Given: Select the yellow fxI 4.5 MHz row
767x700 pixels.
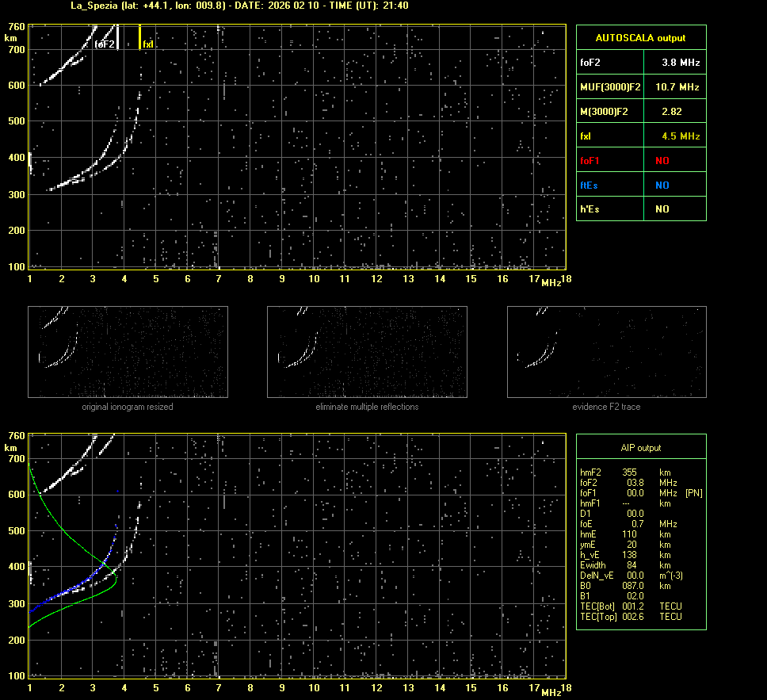Looking at the screenshot, I should point(640,136).
